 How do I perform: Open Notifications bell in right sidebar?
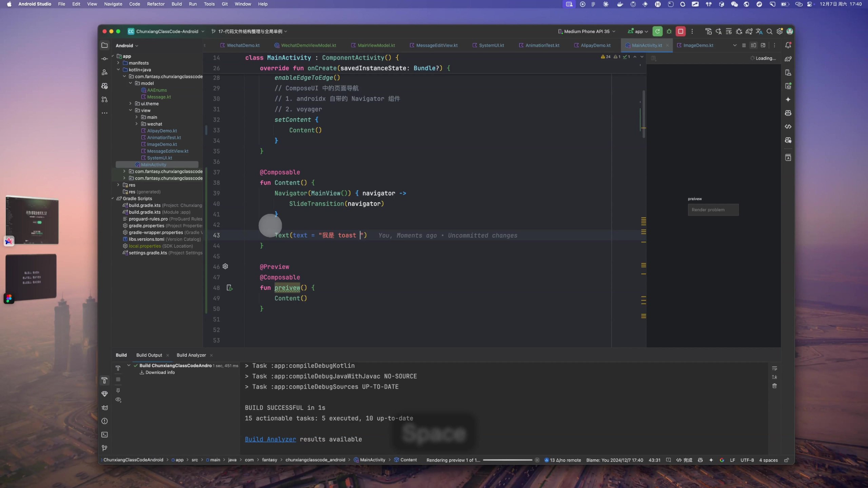point(788,45)
